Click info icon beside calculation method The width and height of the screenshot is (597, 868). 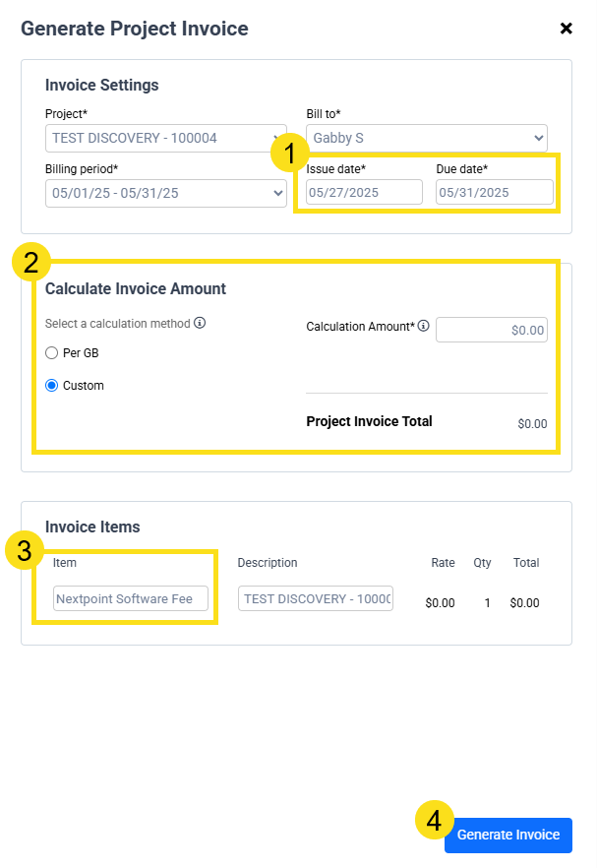point(200,323)
